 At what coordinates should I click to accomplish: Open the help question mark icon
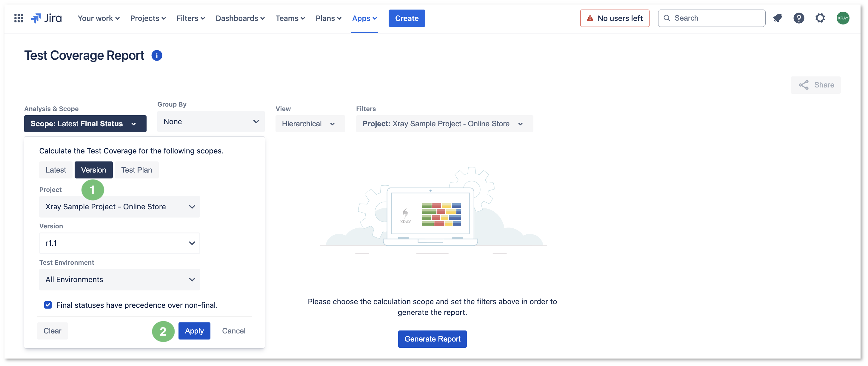(798, 18)
